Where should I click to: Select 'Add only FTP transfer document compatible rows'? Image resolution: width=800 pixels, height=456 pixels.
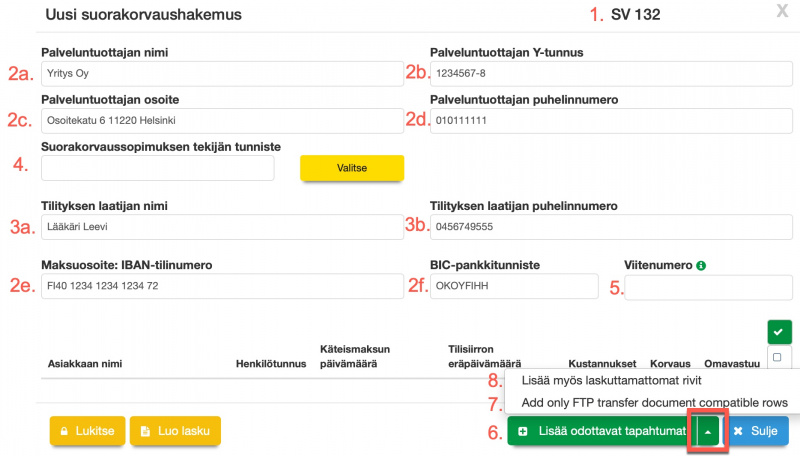coord(654,402)
